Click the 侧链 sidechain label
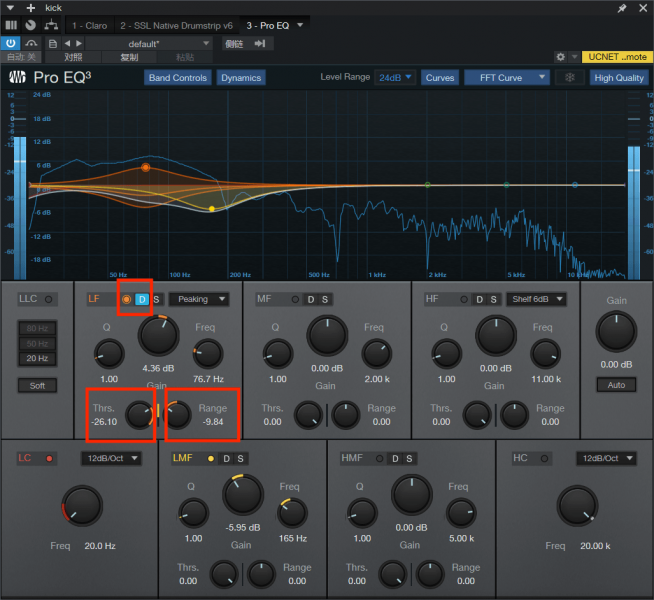The height and width of the screenshot is (600, 654). click(x=234, y=43)
